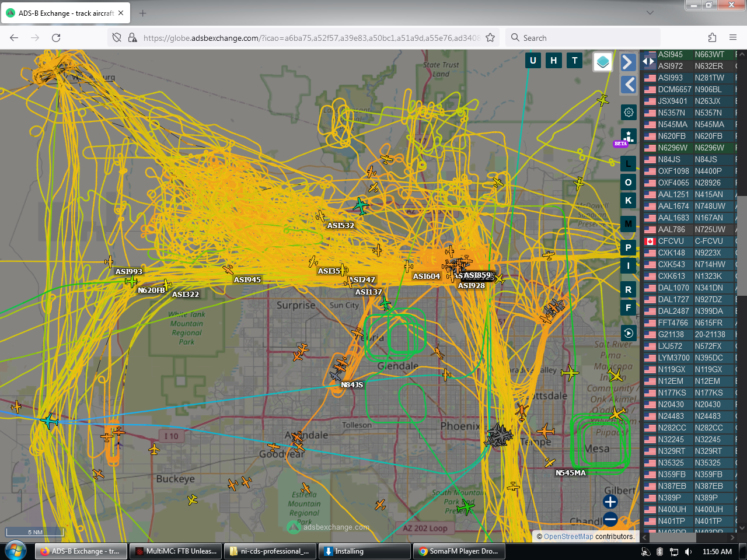Open the map layer selector icon
Viewport: 747px width, 560px height.
603,61
